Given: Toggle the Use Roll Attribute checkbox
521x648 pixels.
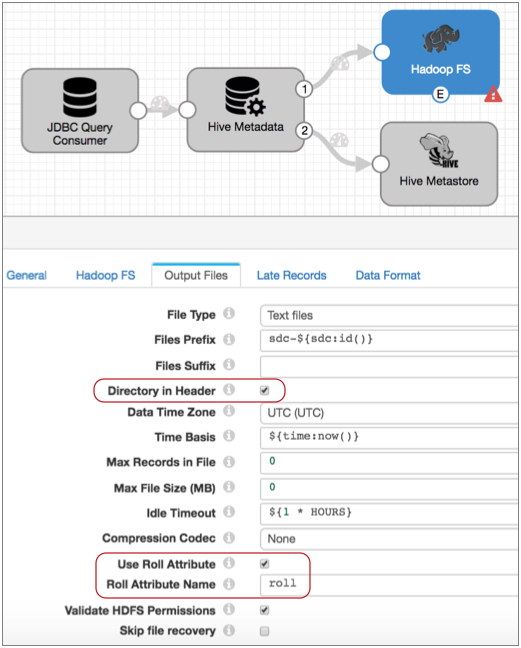Looking at the screenshot, I should 264,563.
